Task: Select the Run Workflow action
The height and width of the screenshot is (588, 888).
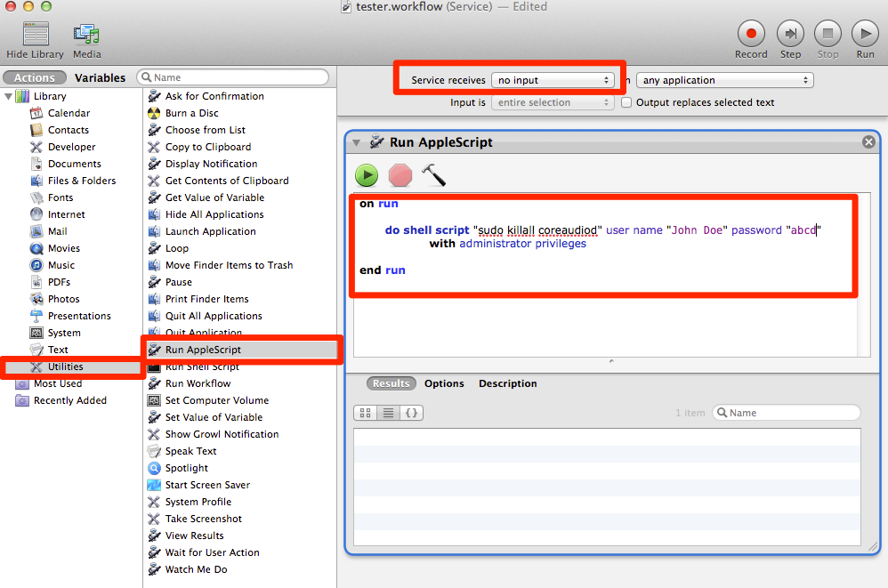Action: (198, 383)
